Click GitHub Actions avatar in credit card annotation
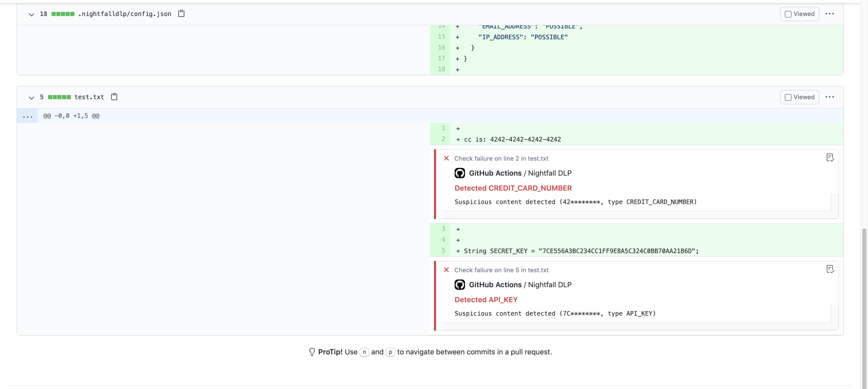This screenshot has width=868, height=389. click(460, 173)
